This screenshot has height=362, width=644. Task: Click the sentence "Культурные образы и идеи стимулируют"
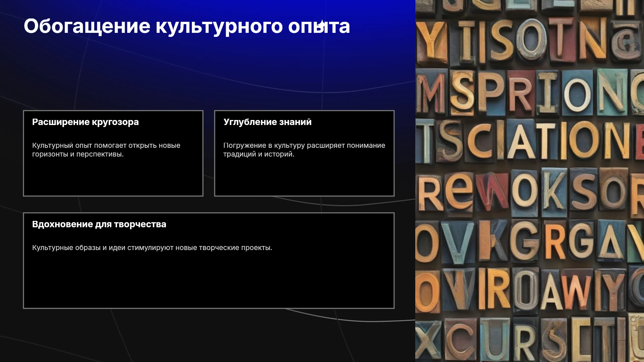pyautogui.click(x=152, y=248)
